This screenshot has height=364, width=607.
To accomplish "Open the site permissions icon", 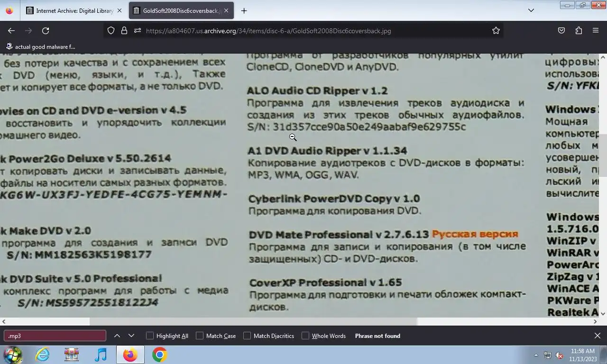I will tap(138, 31).
